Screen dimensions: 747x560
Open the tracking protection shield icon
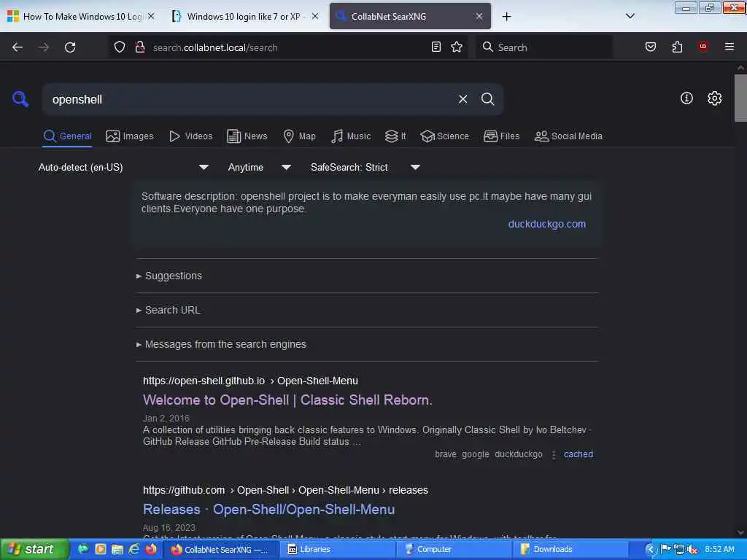tap(120, 47)
